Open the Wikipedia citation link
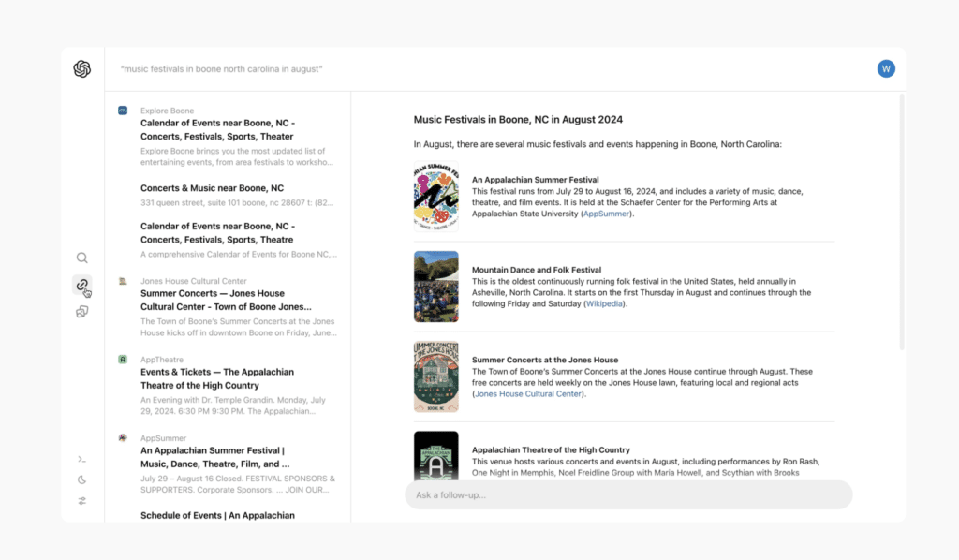 [604, 303]
